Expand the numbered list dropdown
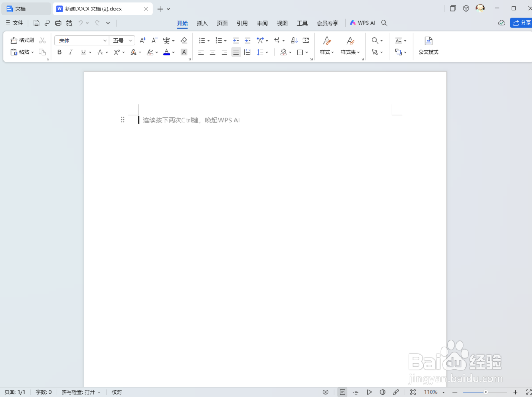The width and height of the screenshot is (532, 397). (225, 41)
